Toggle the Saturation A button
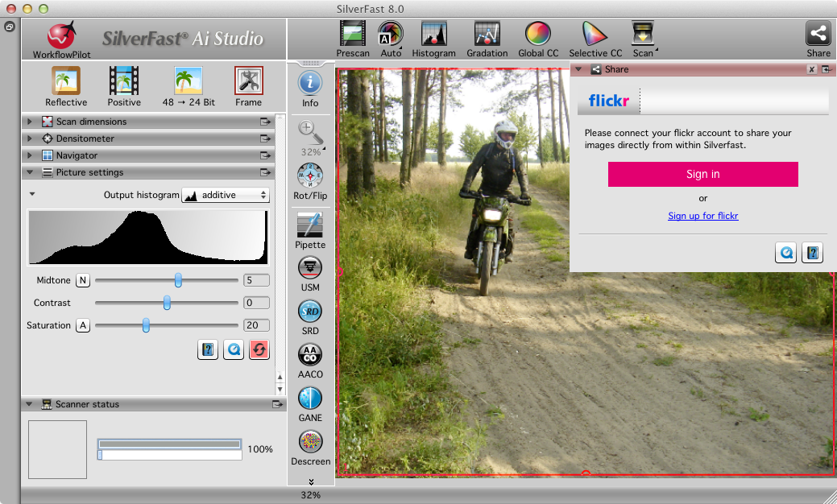Viewport: 837px width, 504px height. point(82,325)
